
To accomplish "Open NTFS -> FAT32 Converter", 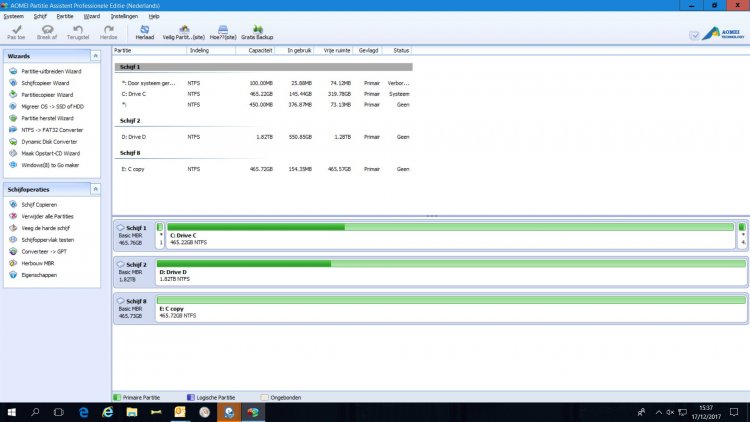I will click(52, 129).
